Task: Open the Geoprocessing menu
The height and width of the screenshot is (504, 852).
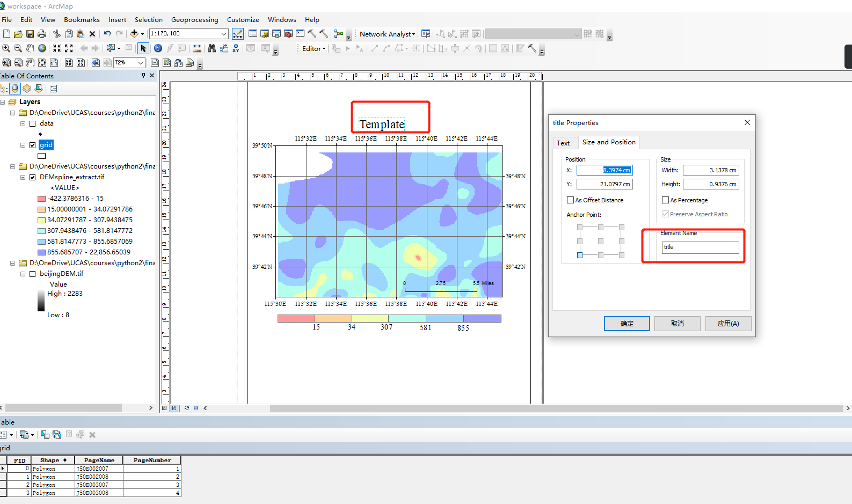Action: (195, 20)
